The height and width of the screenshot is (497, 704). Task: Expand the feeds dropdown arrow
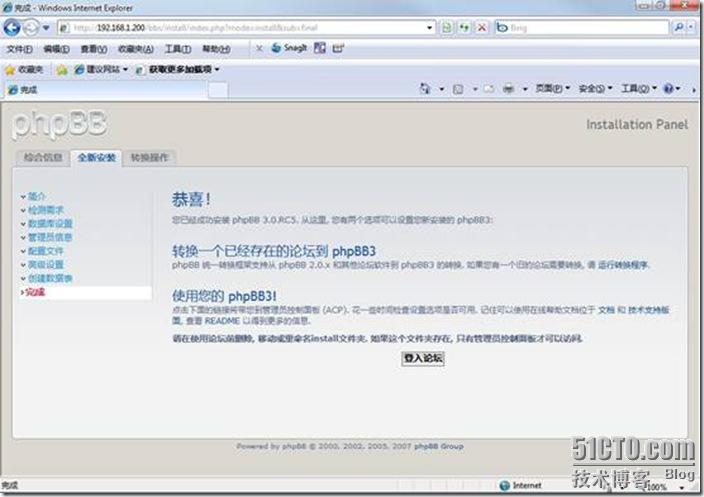[x=475, y=89]
